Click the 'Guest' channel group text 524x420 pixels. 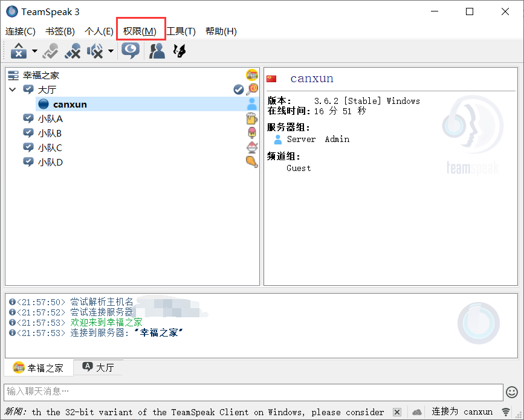[x=299, y=169]
